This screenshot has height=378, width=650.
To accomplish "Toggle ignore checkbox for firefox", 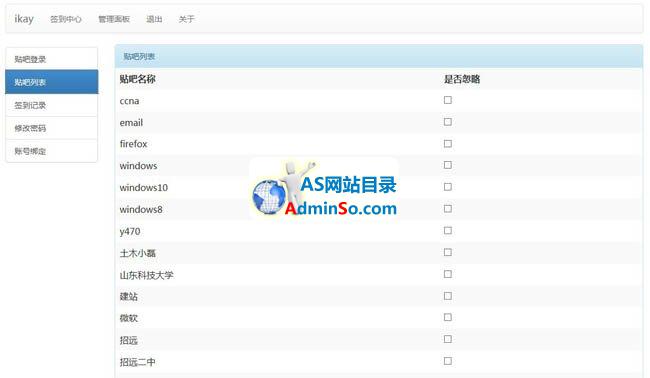I will 448,143.
